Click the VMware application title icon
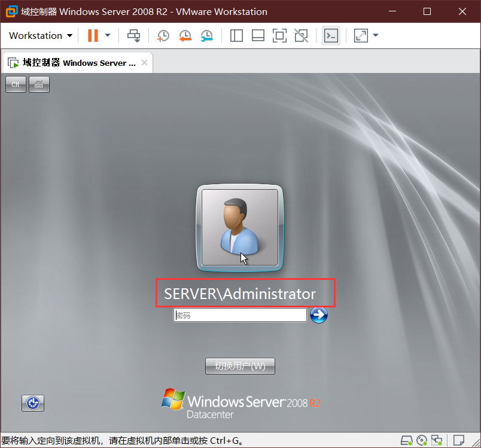The height and width of the screenshot is (448, 481). (11, 11)
